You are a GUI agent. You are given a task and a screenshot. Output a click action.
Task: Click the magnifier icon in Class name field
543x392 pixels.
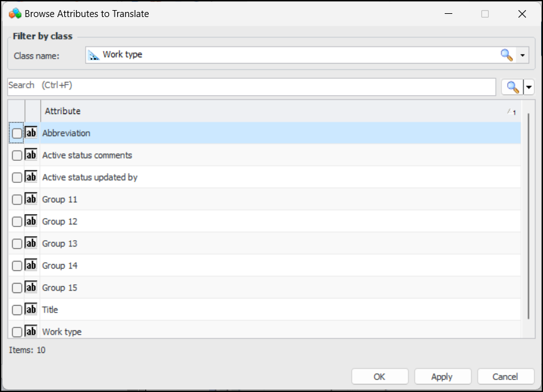[506, 55]
